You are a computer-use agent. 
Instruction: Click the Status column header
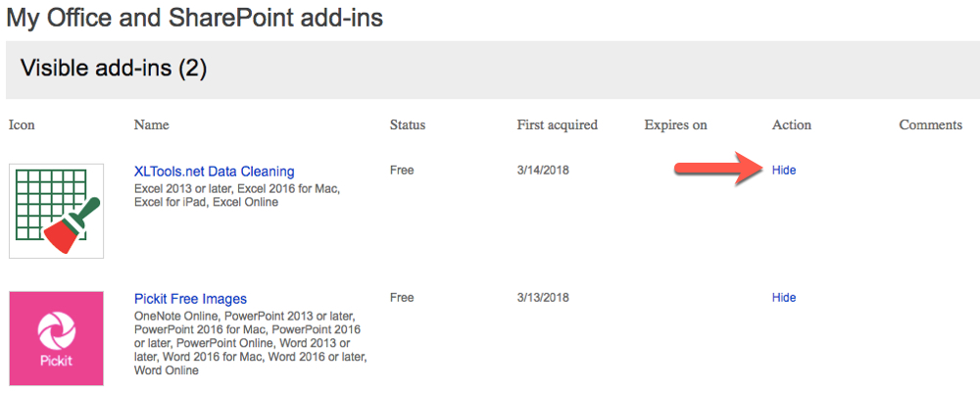(408, 125)
